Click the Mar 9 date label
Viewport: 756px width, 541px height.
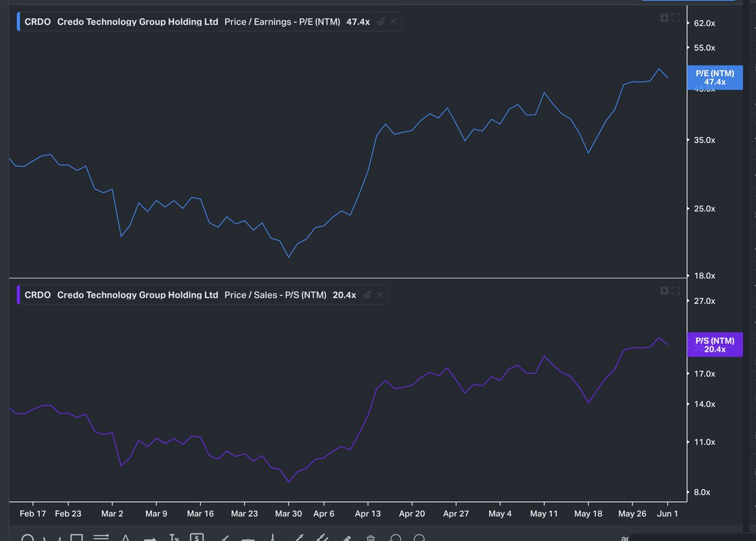tap(156, 514)
